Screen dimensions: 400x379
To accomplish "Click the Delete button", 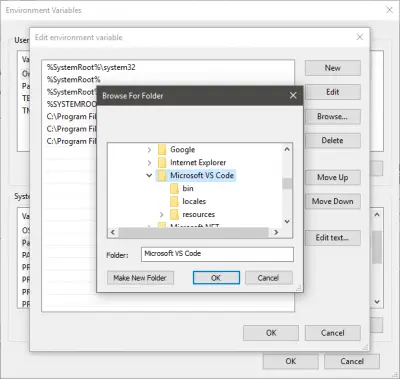I will tap(333, 141).
